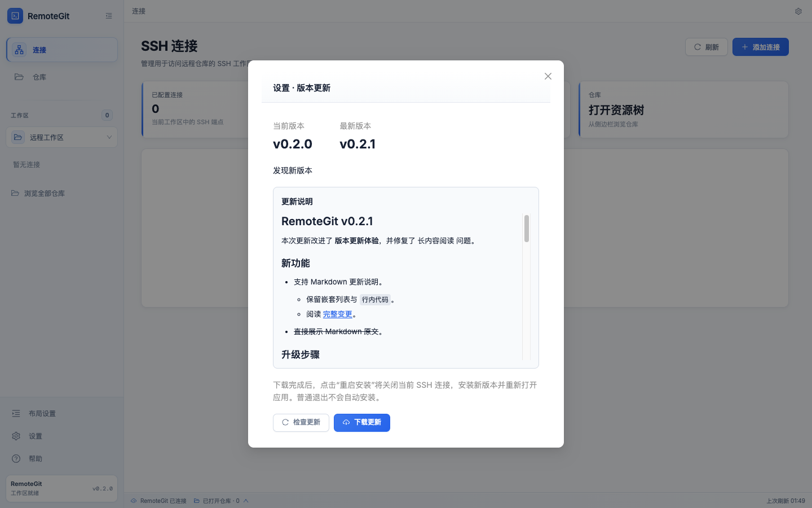Click the 工作区 count badge 0
This screenshot has height=508, width=812.
(107, 115)
